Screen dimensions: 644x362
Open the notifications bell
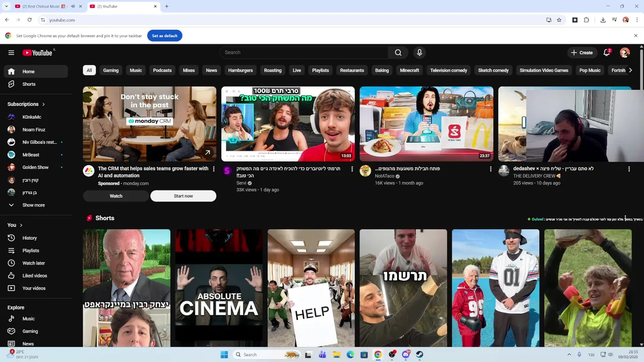tap(607, 52)
